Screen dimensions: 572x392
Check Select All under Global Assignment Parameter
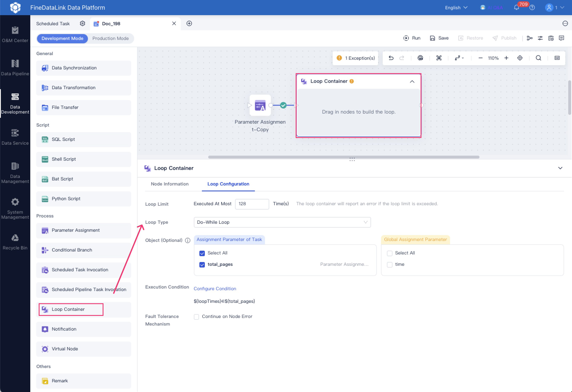(x=389, y=253)
